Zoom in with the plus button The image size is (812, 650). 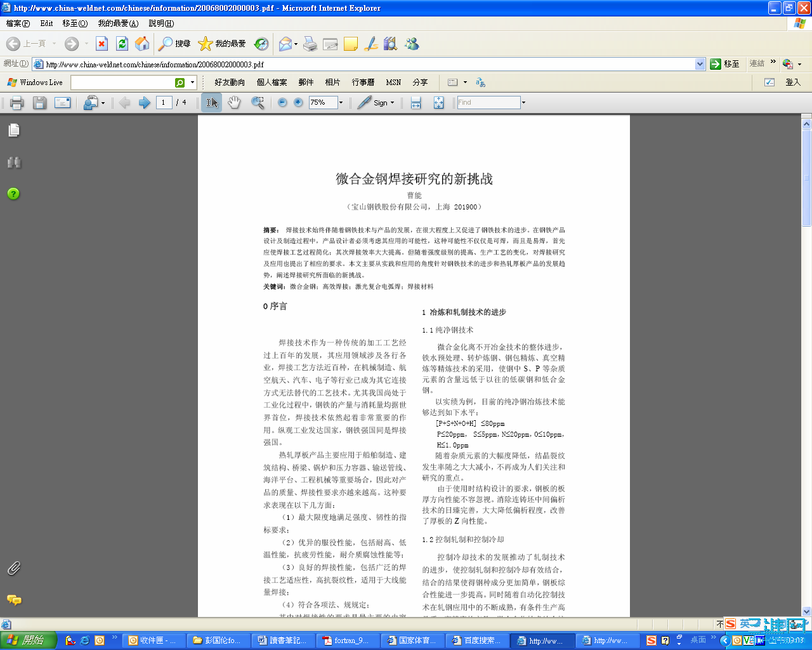(x=298, y=102)
